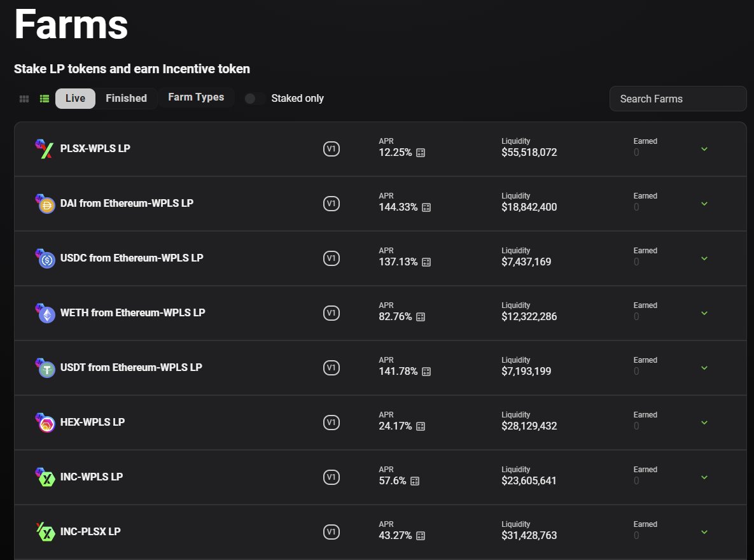754x560 pixels.
Task: Focus the Search Farms input field
Action: (678, 99)
